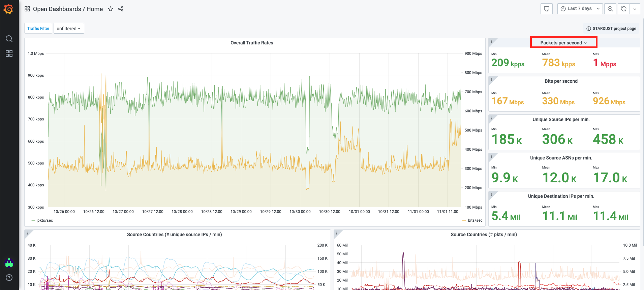The width and height of the screenshot is (644, 290).
Task: Zoom out the time range
Action: tap(610, 9)
